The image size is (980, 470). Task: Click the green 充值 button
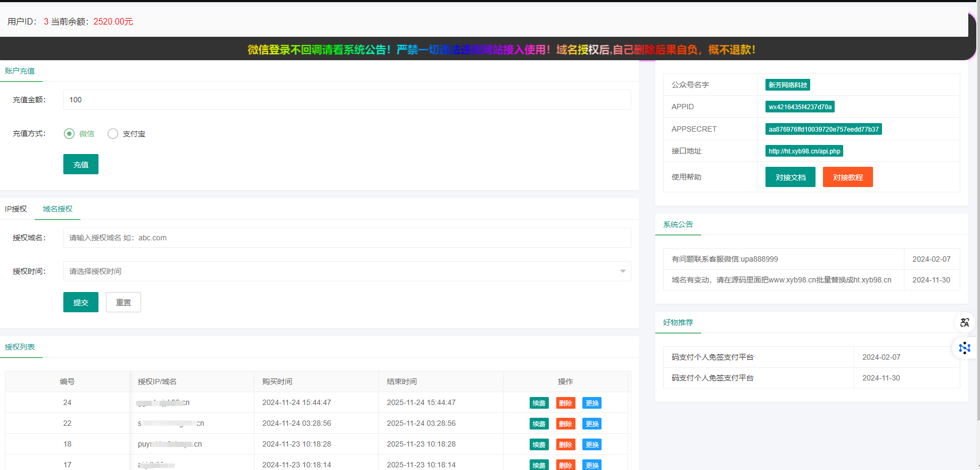click(81, 165)
